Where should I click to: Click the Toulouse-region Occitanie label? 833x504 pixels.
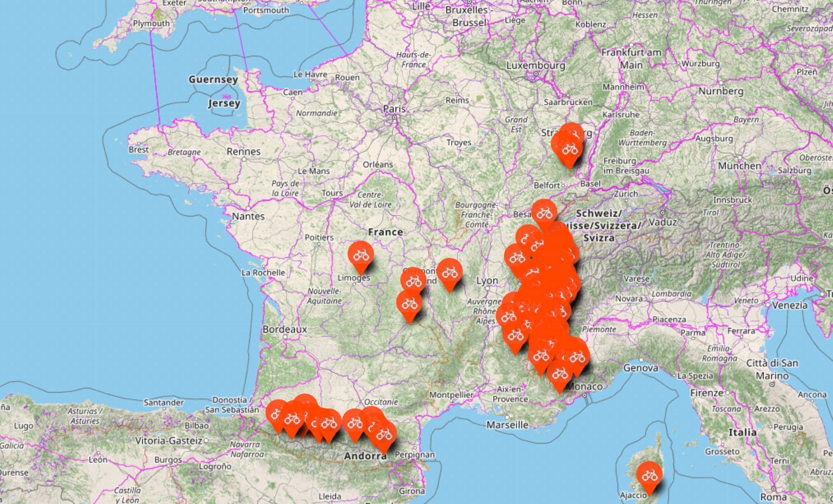(x=380, y=402)
